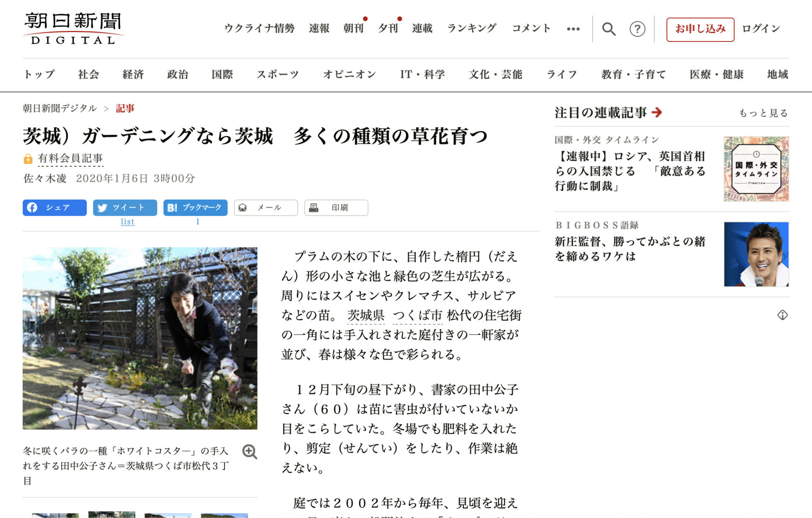
Task: Click ログイン login link
Action: coord(761,29)
